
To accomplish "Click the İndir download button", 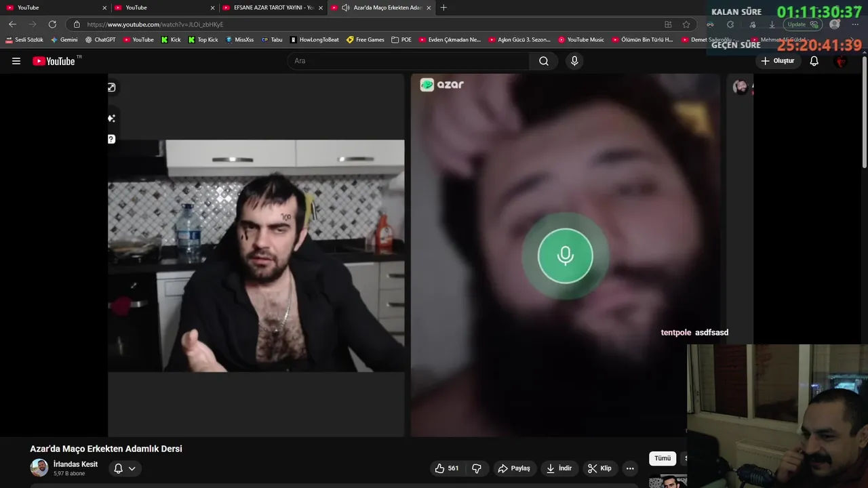I will coord(559,468).
